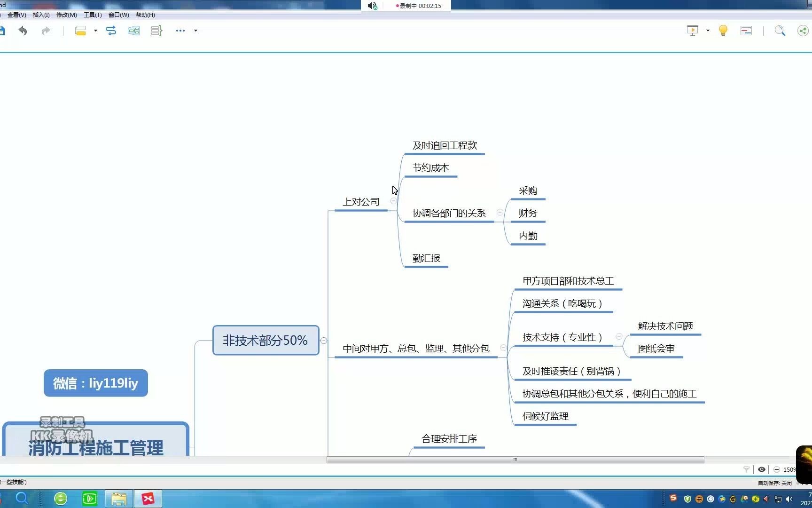Viewport: 812px width, 508px height.
Task: Start presentation mode from the toolbar
Action: tap(693, 31)
